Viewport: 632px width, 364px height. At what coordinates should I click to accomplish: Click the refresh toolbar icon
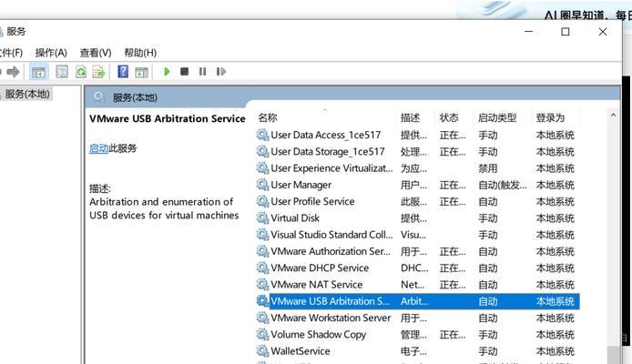81,72
